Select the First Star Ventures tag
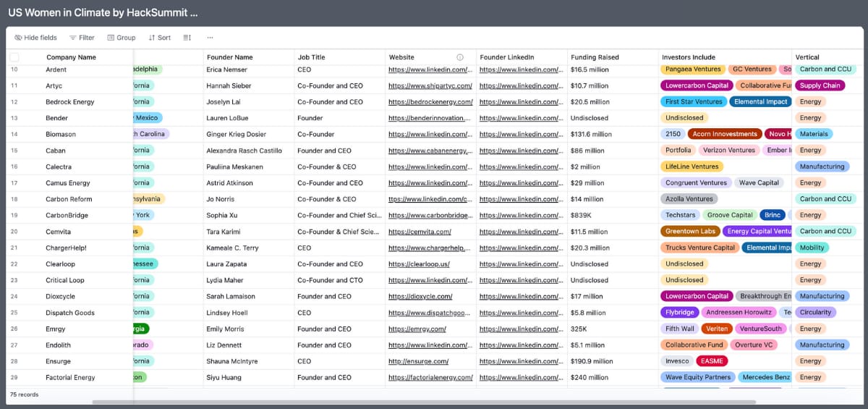 click(x=694, y=102)
